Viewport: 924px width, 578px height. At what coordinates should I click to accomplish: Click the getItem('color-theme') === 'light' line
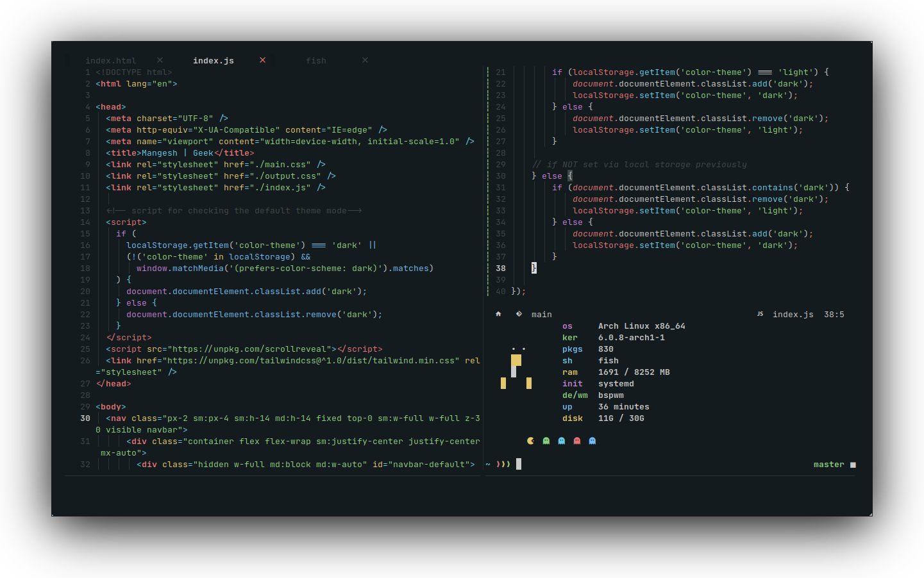[x=691, y=72]
